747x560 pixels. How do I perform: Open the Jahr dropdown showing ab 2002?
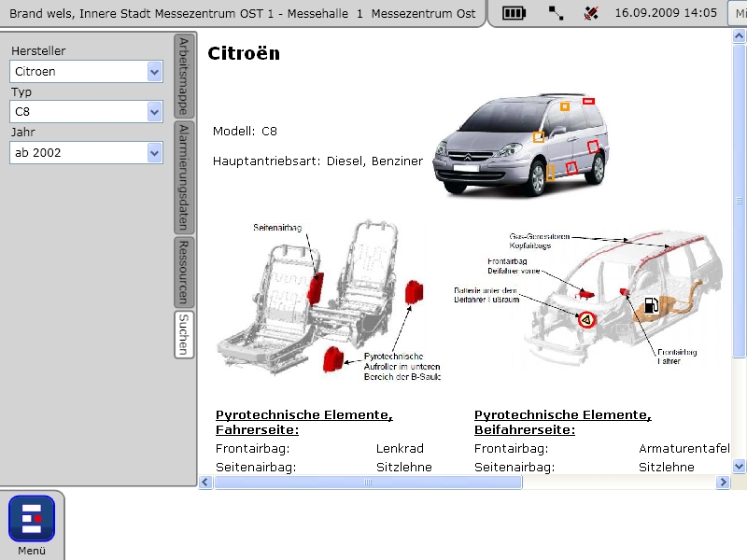coord(86,153)
